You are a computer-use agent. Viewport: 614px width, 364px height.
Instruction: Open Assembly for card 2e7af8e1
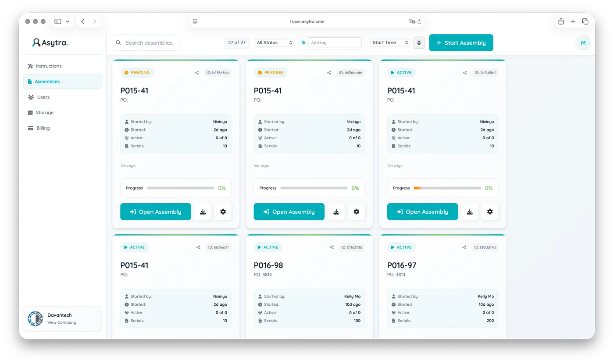pos(422,212)
